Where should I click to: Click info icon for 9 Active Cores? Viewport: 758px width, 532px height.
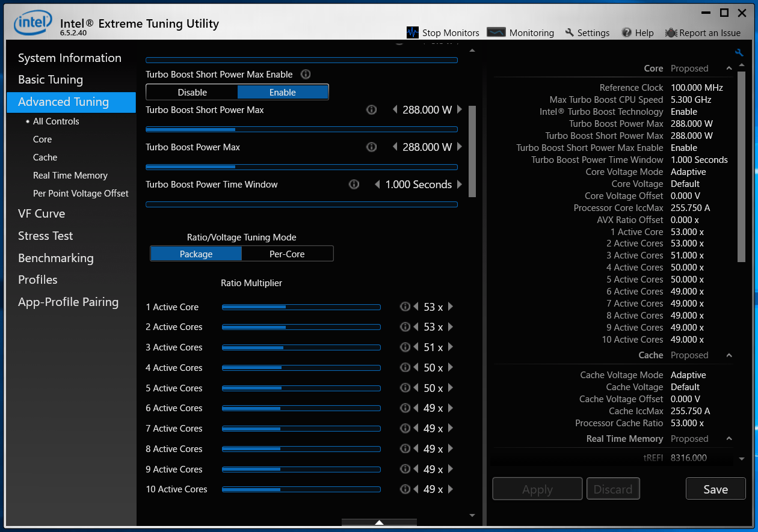coord(405,469)
